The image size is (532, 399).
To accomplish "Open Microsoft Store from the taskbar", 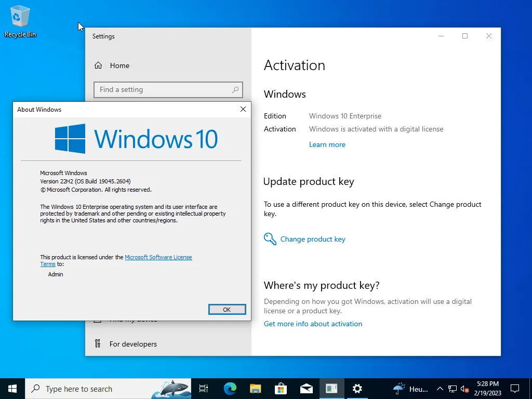I will click(281, 389).
